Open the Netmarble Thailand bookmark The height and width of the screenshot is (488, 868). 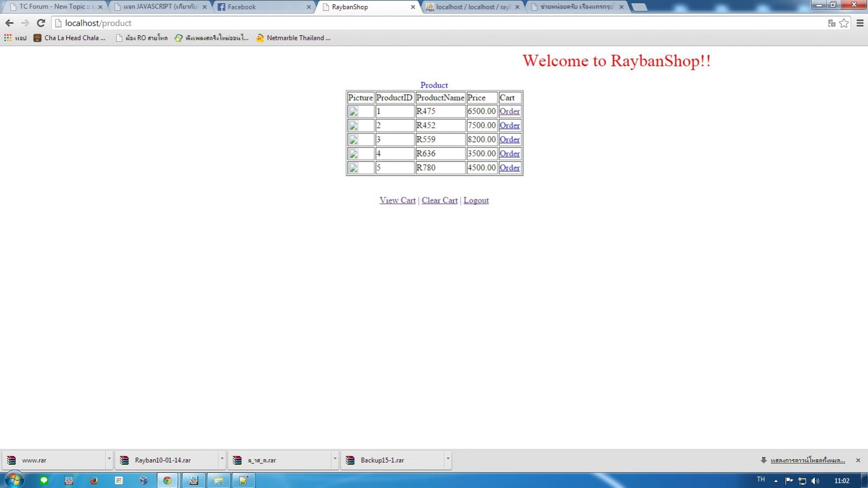293,38
